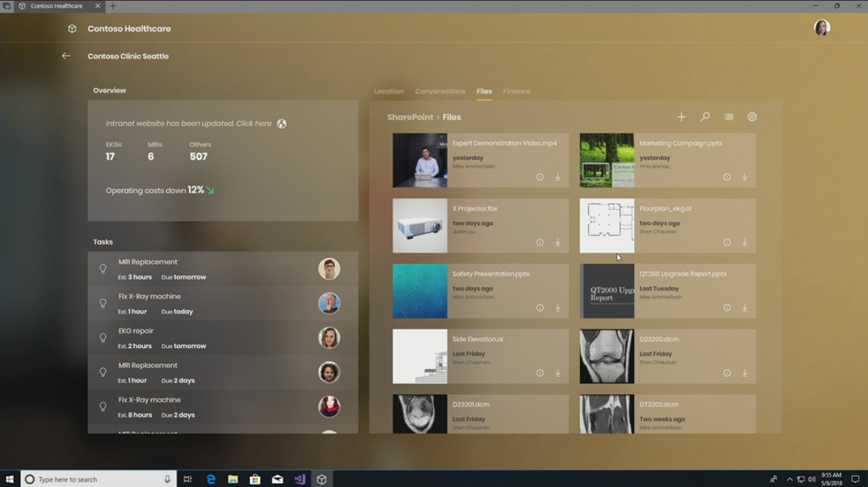The height and width of the screenshot is (487, 868).
Task: Show info for Marketing Campaign.pptx
Action: pos(726,177)
